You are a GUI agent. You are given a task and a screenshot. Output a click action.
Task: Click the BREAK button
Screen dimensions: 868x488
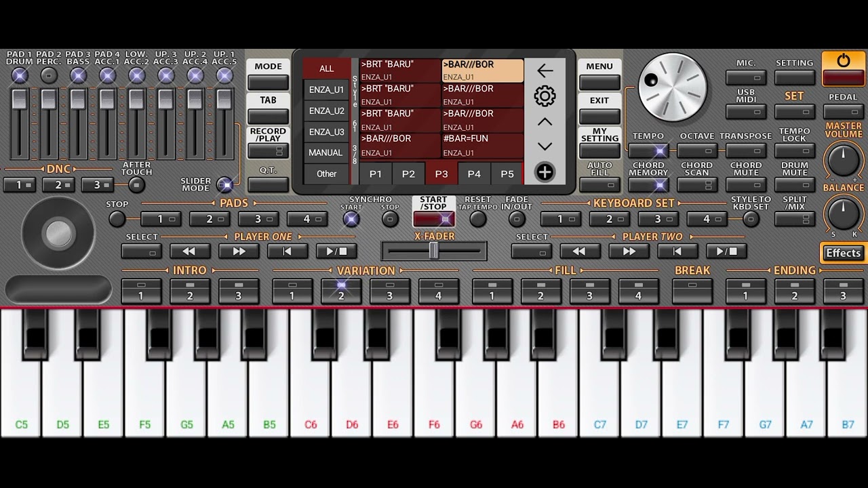point(692,291)
